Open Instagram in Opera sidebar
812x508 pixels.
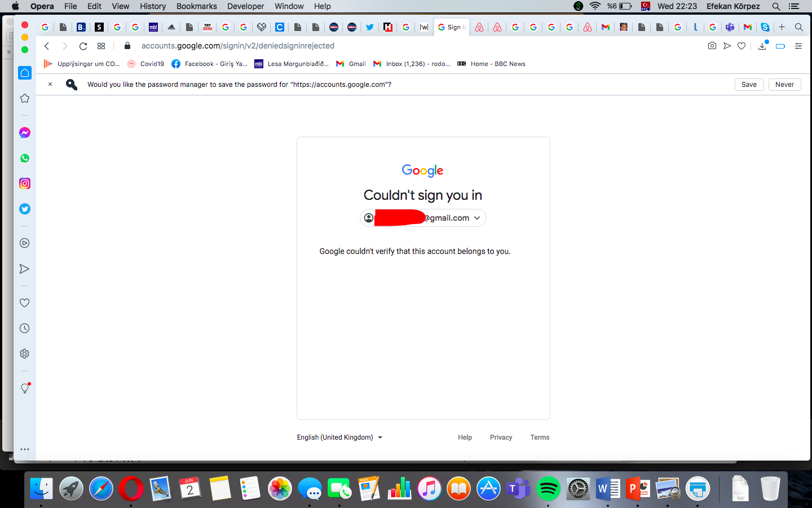[25, 183]
